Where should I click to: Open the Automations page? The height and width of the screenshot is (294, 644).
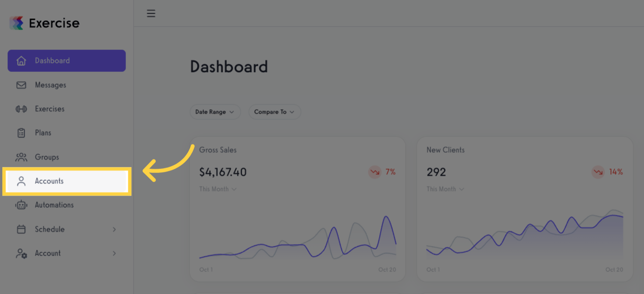[x=54, y=205]
